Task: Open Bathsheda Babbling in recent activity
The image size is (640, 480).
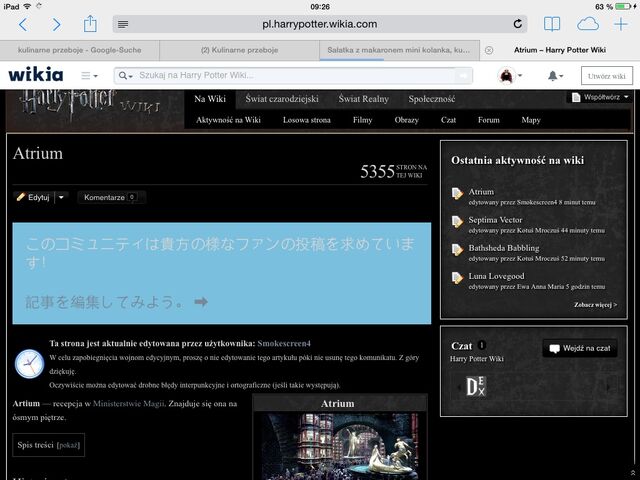Action: (x=504, y=248)
